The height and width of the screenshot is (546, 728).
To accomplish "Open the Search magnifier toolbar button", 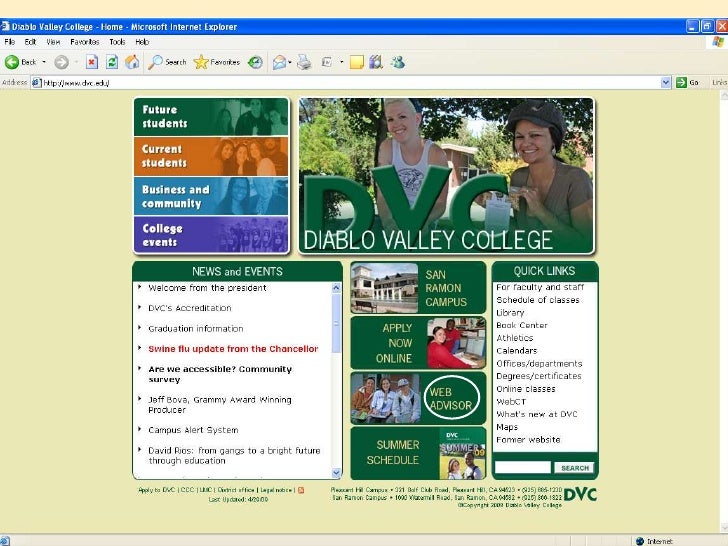I will (167, 62).
